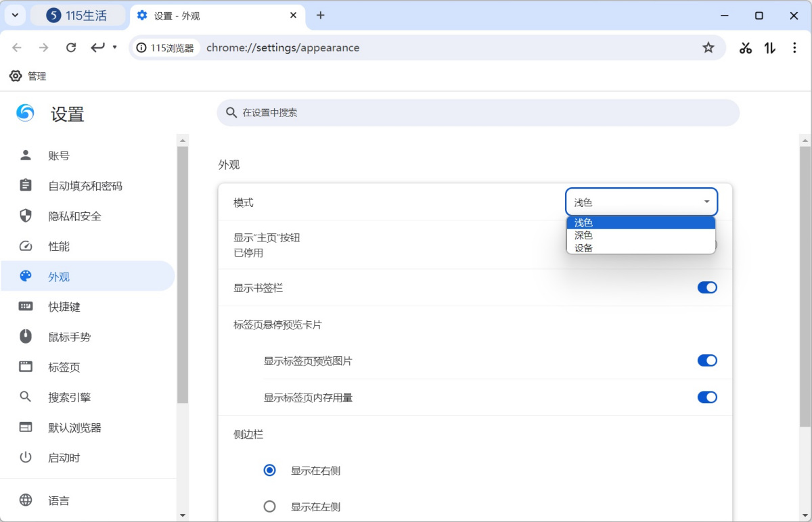Open the three-dot browser menu
Image resolution: width=812 pixels, height=522 pixels.
[794, 48]
